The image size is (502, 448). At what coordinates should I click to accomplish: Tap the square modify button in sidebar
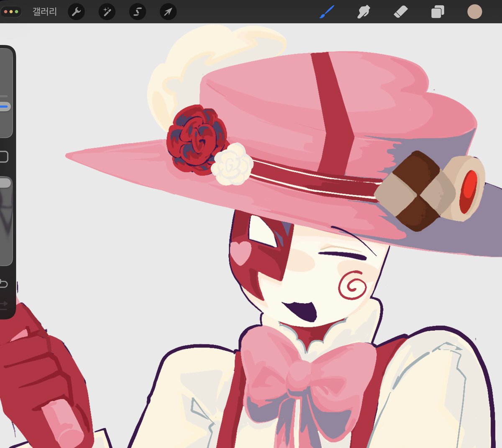click(3, 157)
